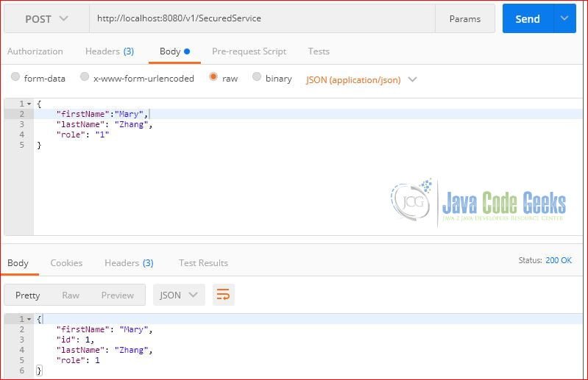Screen dimensions: 588x380
Task: Select the binary radio button
Action: [x=257, y=76]
